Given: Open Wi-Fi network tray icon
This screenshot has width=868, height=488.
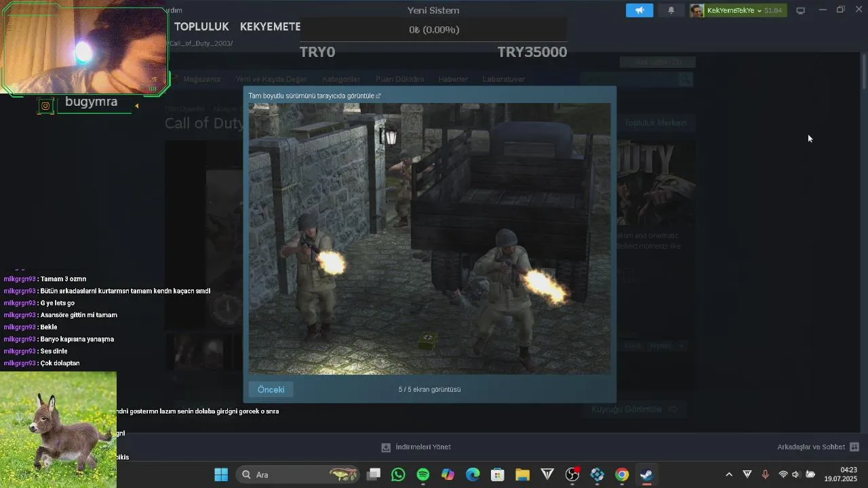Looking at the screenshot, I should point(783,474).
